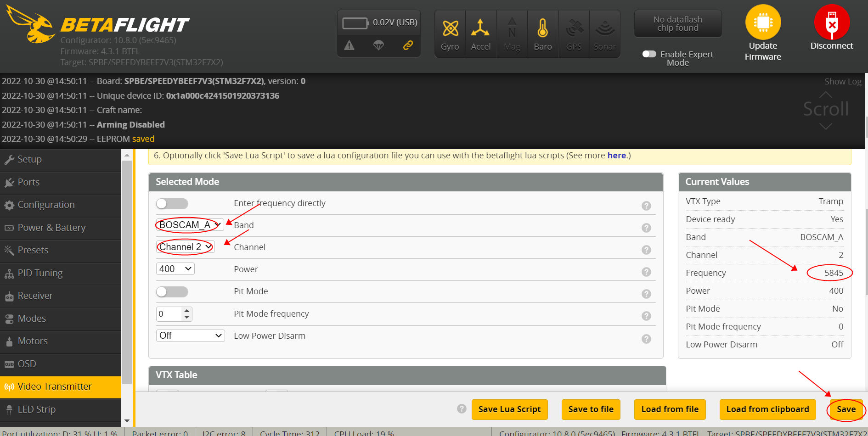Click the Load from clipboard button
Screen dimensions: 868x436
point(767,409)
